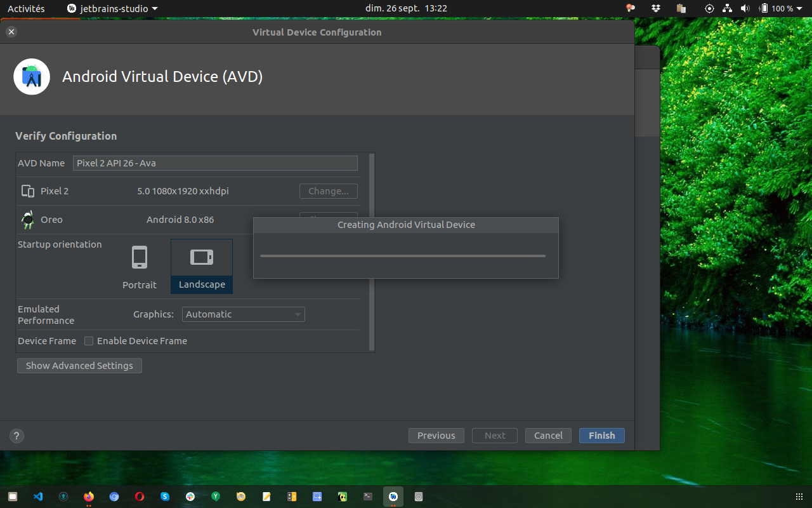Click the wired network tray icon
The image size is (812, 508).
tap(727, 8)
